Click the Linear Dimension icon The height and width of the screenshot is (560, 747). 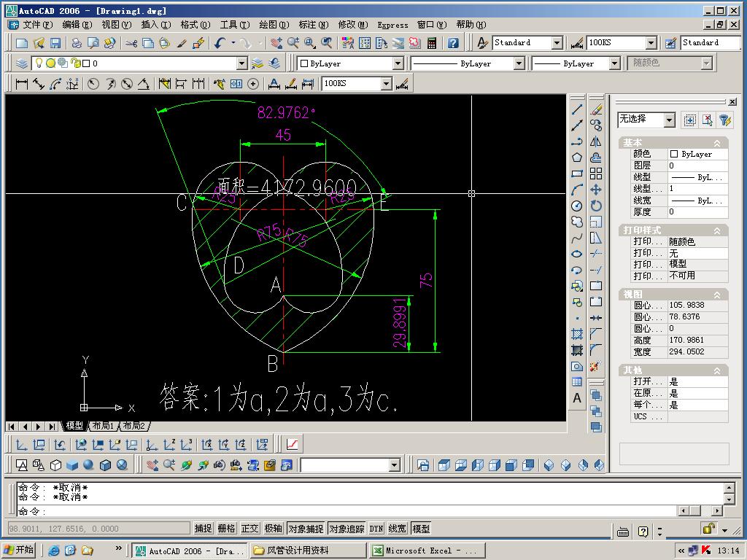click(21, 84)
